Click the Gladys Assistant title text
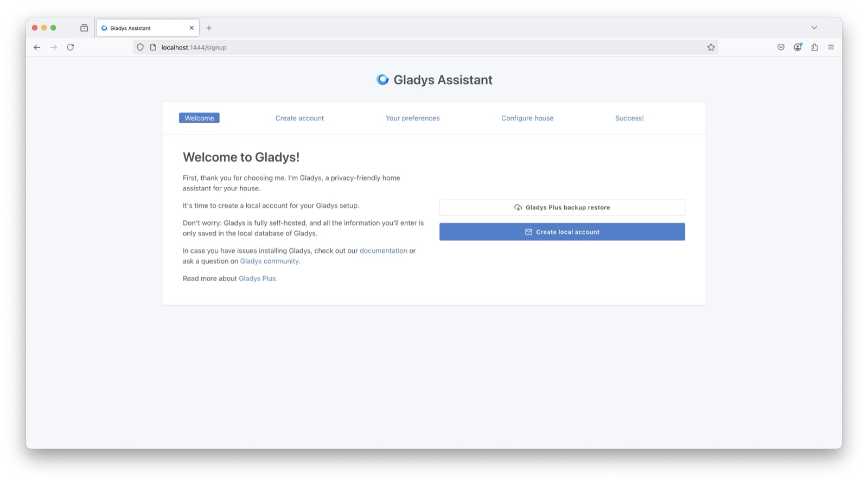Viewport: 868px width, 483px height. click(x=443, y=80)
